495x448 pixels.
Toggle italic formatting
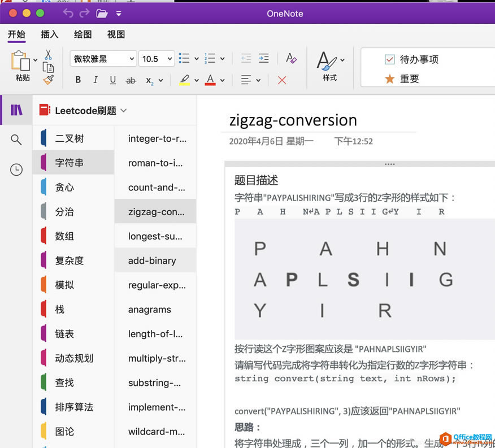pos(95,80)
